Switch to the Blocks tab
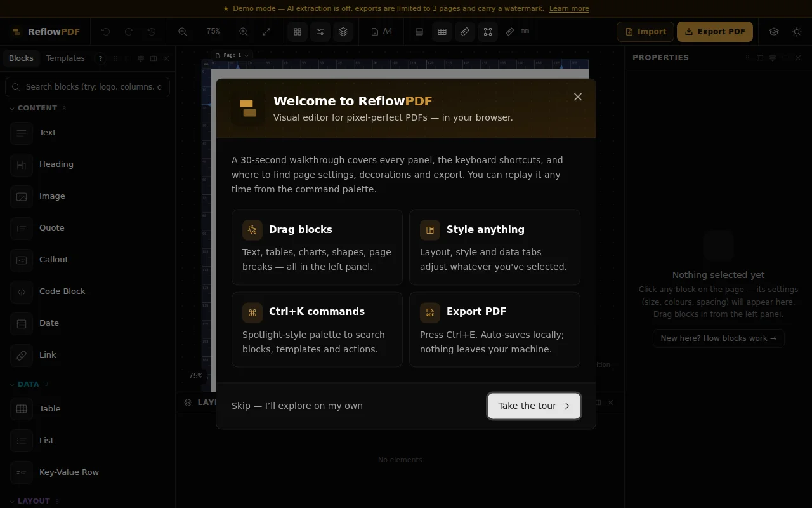812x508 pixels. pos(21,58)
